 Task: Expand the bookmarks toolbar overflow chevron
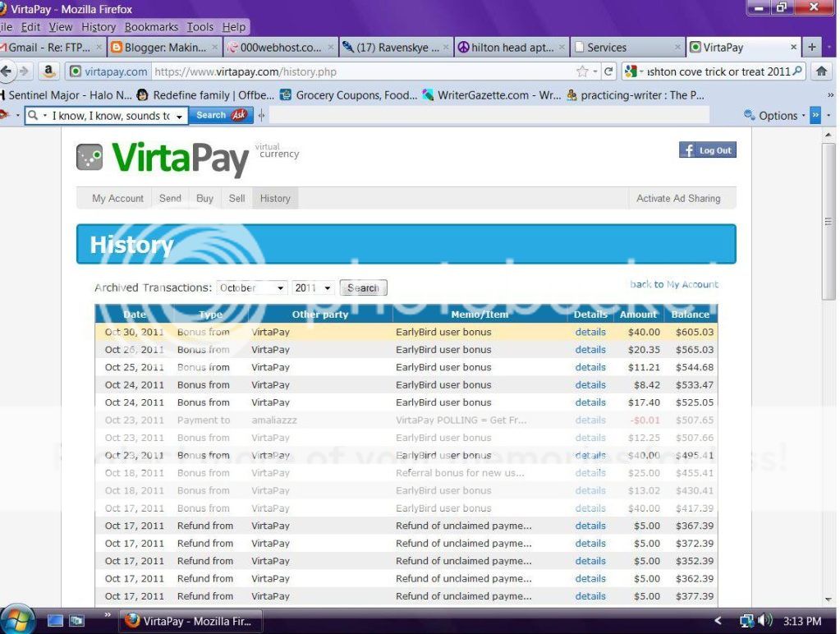pos(829,94)
